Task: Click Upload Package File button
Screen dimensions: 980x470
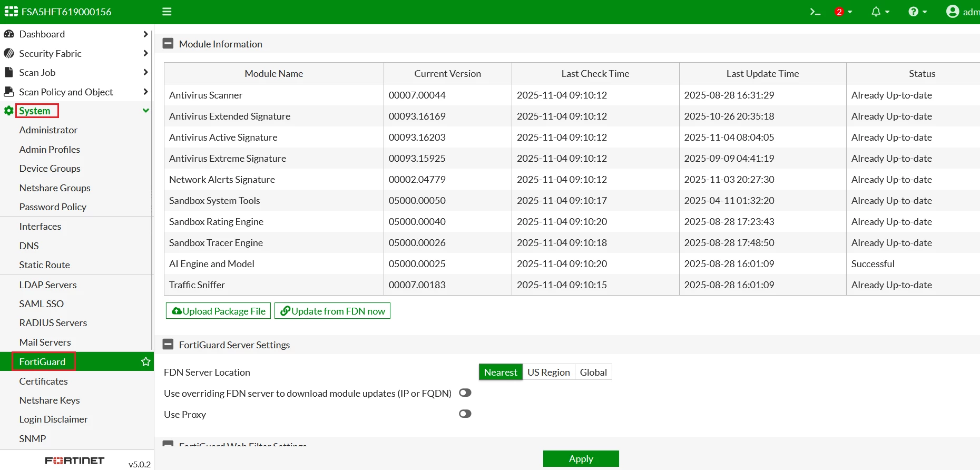Action: (x=219, y=311)
